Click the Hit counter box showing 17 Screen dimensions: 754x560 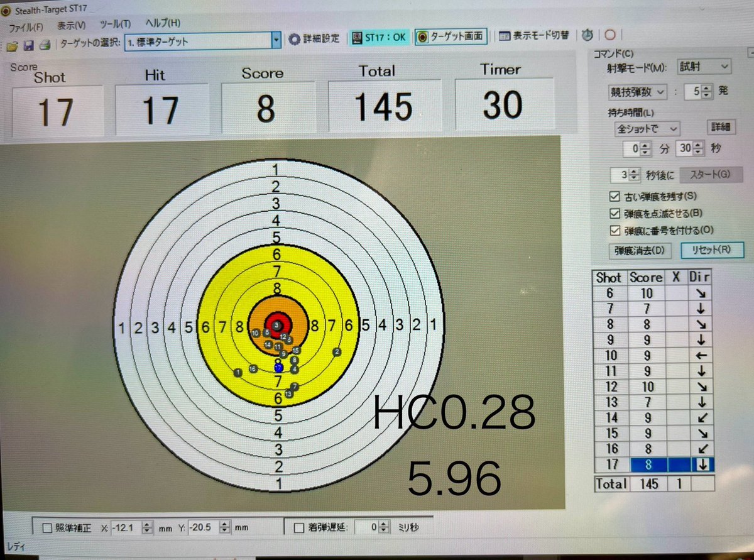click(x=161, y=110)
